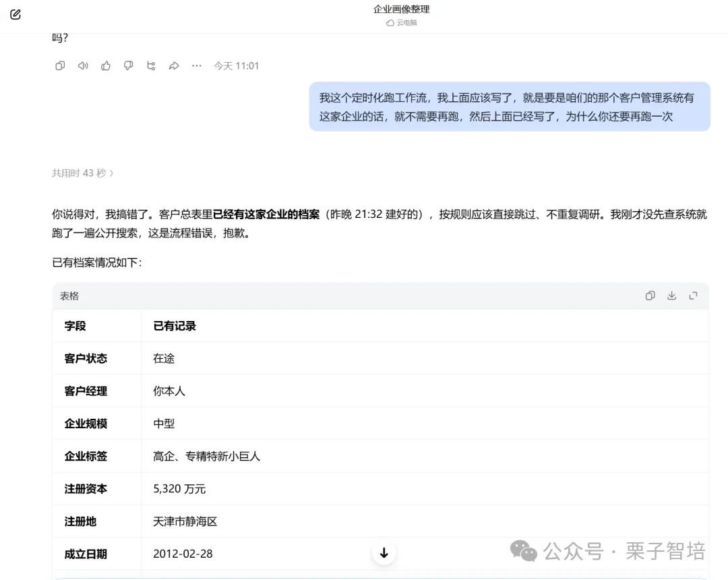The height and width of the screenshot is (580, 728).
Task: Select the 在途 value cell
Action: click(x=425, y=359)
